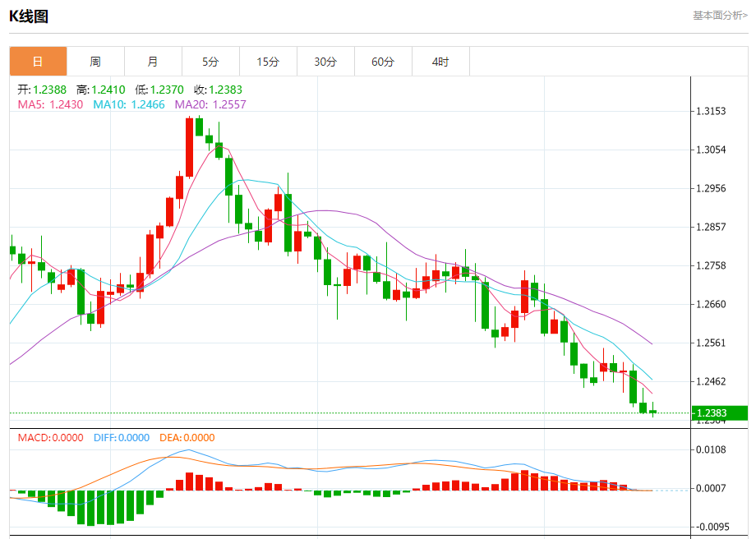
Task: Open the 5分 interval tab
Action: pyautogui.click(x=210, y=62)
